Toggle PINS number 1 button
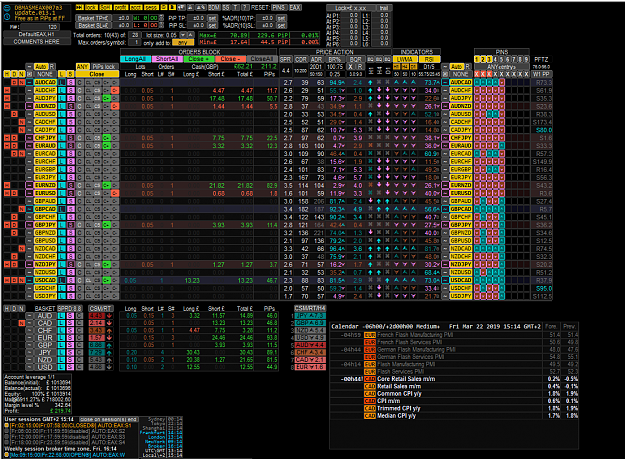The image size is (625, 459). pos(477,59)
